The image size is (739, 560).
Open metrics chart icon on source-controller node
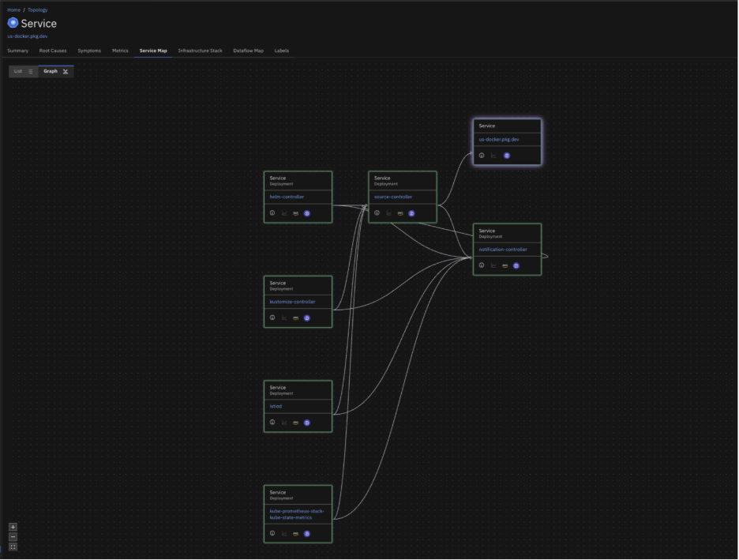pos(388,213)
